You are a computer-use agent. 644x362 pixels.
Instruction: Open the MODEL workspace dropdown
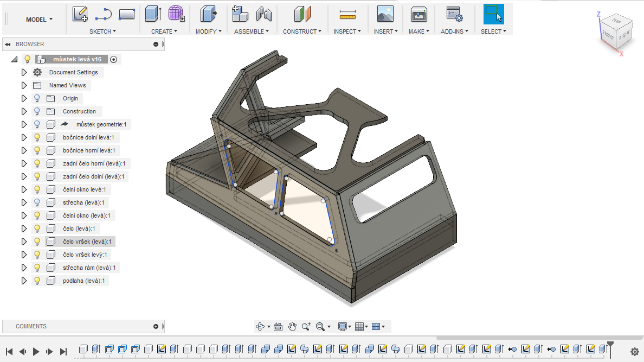pos(40,20)
